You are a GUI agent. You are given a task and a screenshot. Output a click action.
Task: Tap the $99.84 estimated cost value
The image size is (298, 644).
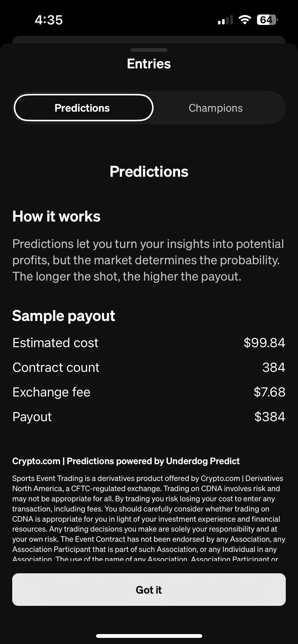[264, 343]
